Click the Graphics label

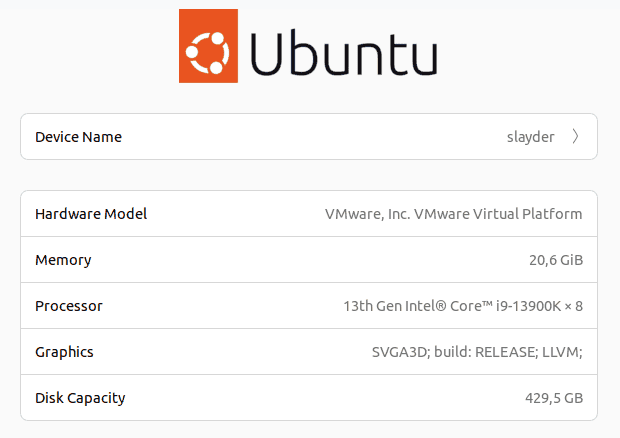(64, 352)
